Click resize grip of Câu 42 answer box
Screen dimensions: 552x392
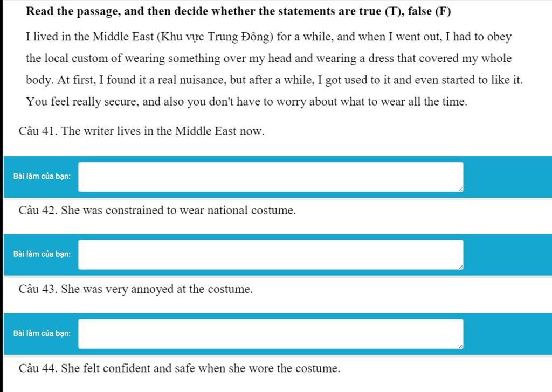460,267
